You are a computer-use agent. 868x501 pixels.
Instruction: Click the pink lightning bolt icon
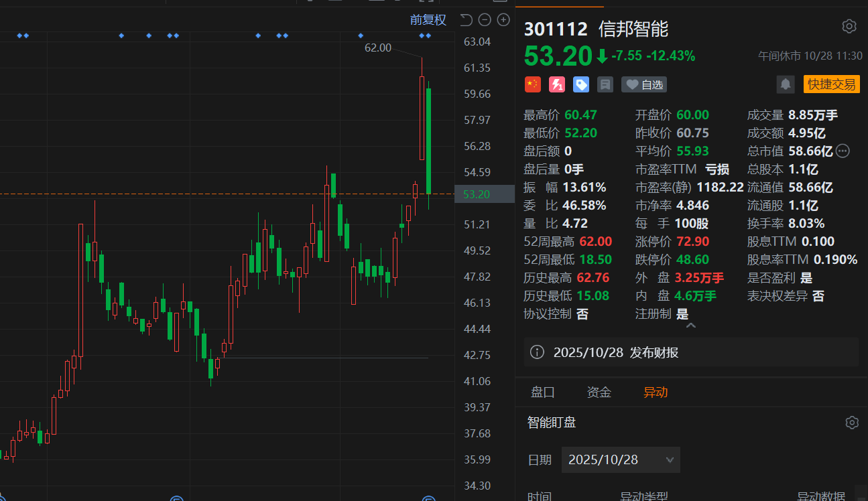(556, 84)
